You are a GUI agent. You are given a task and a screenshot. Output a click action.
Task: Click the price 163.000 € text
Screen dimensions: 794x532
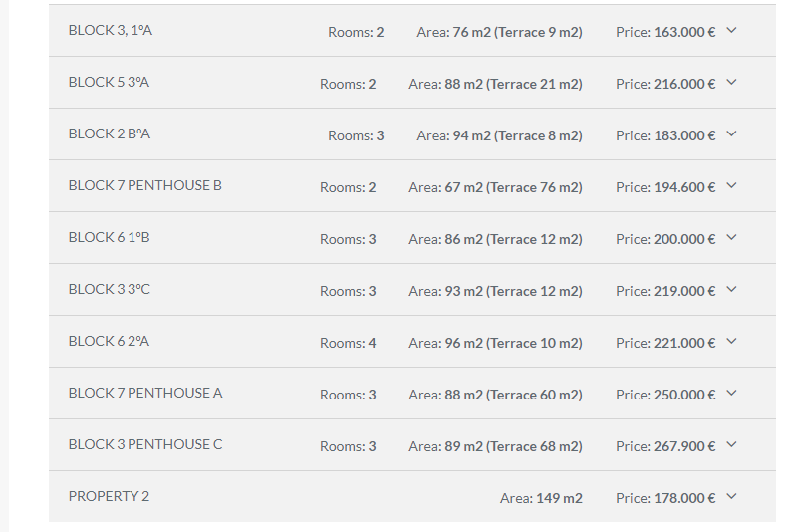click(665, 32)
